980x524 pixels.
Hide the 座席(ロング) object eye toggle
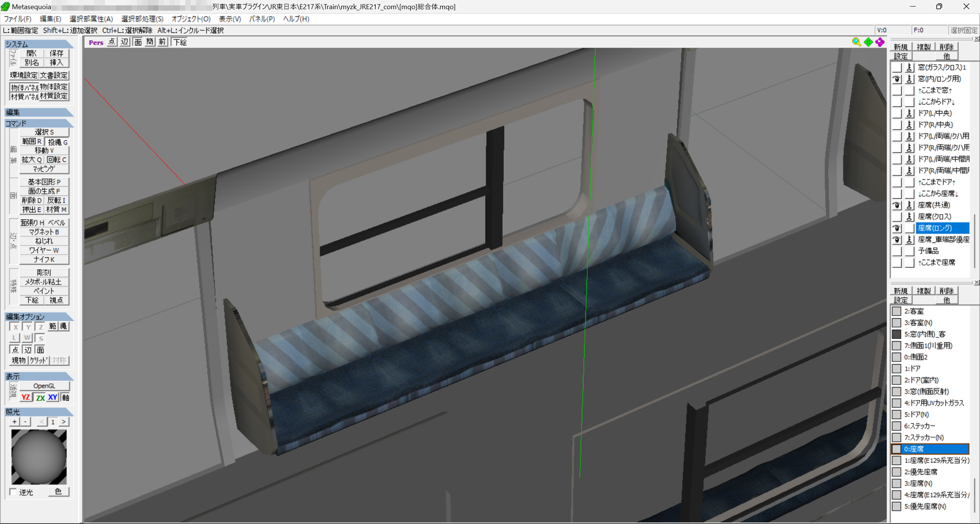[x=897, y=228]
